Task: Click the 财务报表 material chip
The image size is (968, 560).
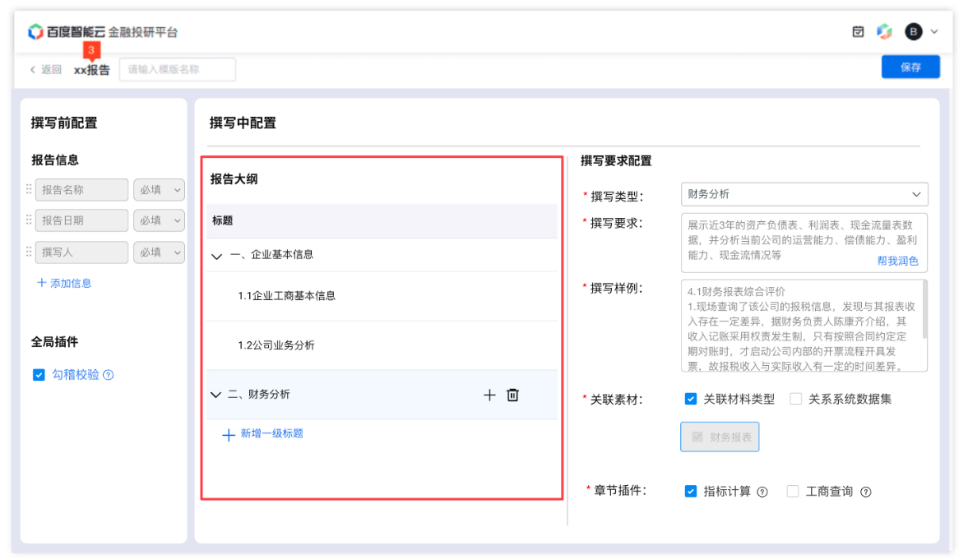Action: point(720,437)
